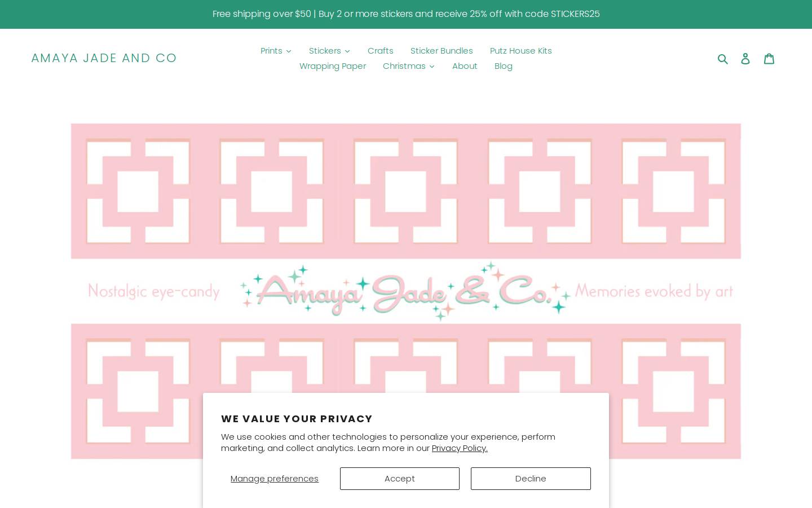Image resolution: width=812 pixels, height=508 pixels.
Task: Expand the Stickers dropdown menu
Action: (329, 51)
